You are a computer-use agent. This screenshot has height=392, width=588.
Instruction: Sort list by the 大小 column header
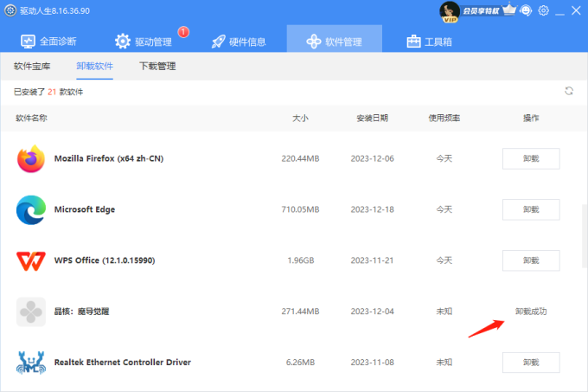point(300,118)
